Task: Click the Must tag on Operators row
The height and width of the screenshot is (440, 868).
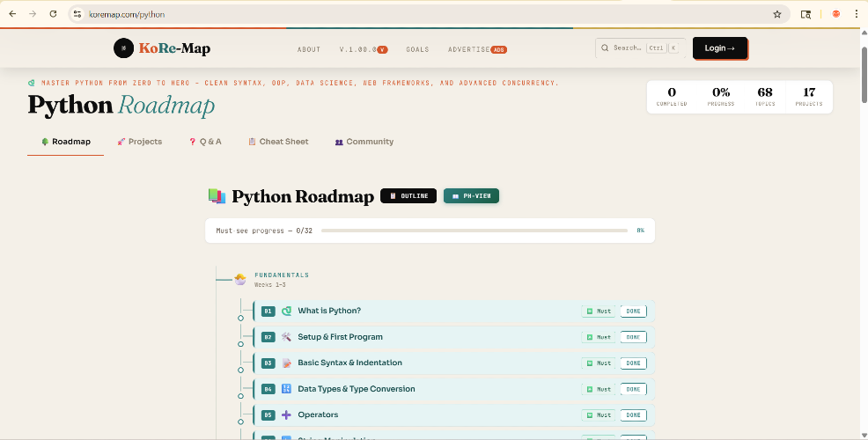Action: tap(599, 414)
